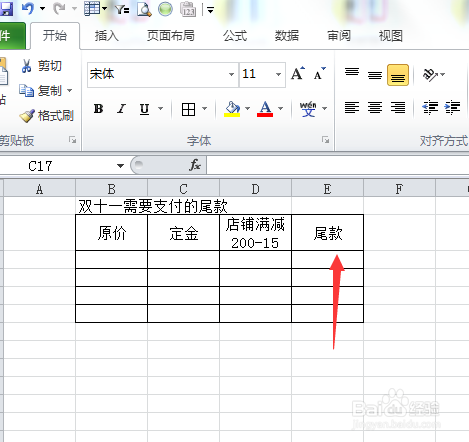Select the Format Painter (格式刷) brush
469x442 pixels.
pos(27,116)
